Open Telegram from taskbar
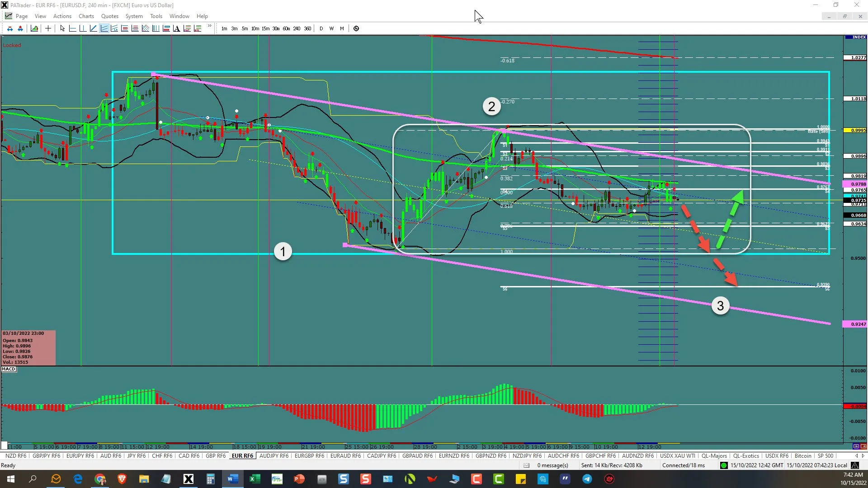This screenshot has height=488, width=868. 587,479
